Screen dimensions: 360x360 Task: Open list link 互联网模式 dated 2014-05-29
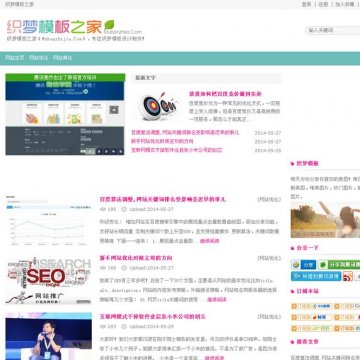coord(177,150)
